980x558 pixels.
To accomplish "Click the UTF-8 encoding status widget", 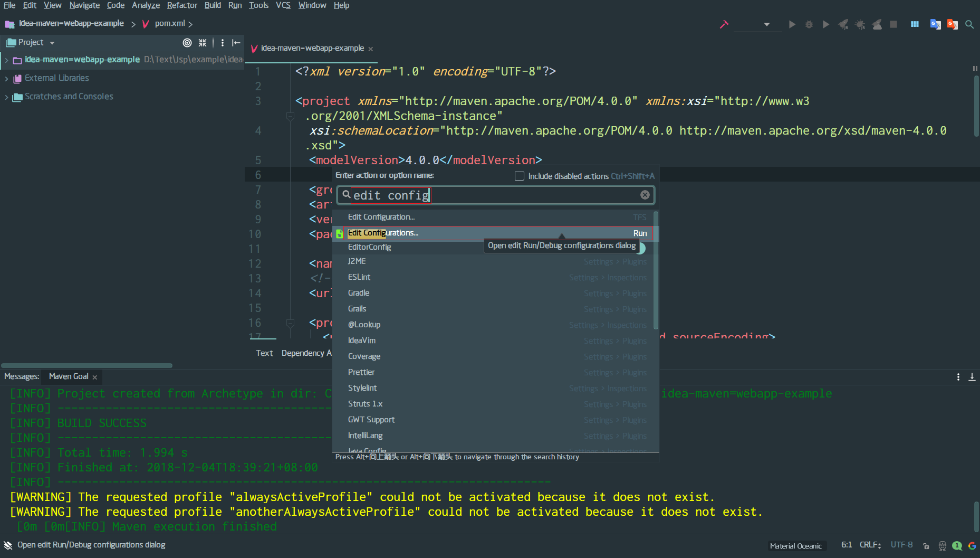I will click(901, 545).
